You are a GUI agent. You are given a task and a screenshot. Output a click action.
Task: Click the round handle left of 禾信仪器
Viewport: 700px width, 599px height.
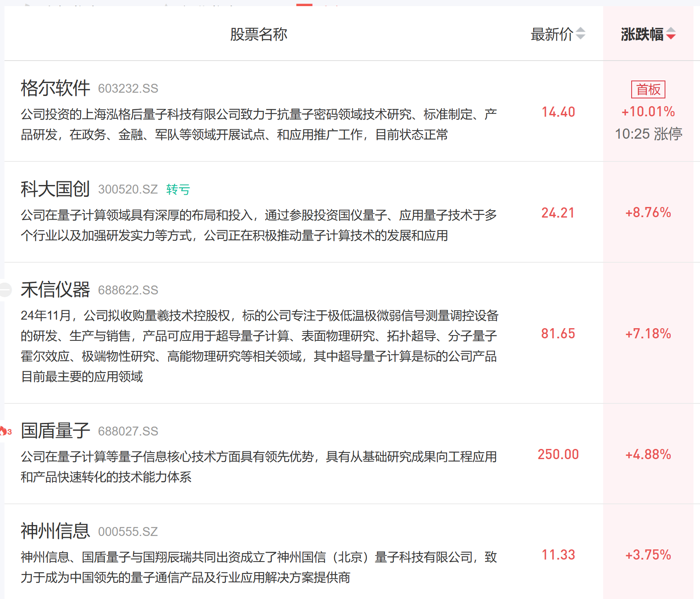click(x=5, y=290)
